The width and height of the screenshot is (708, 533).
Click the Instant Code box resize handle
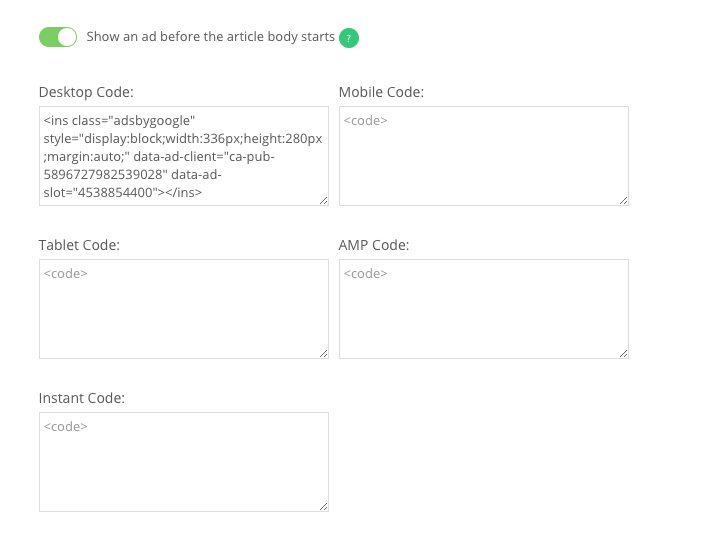click(x=323, y=506)
